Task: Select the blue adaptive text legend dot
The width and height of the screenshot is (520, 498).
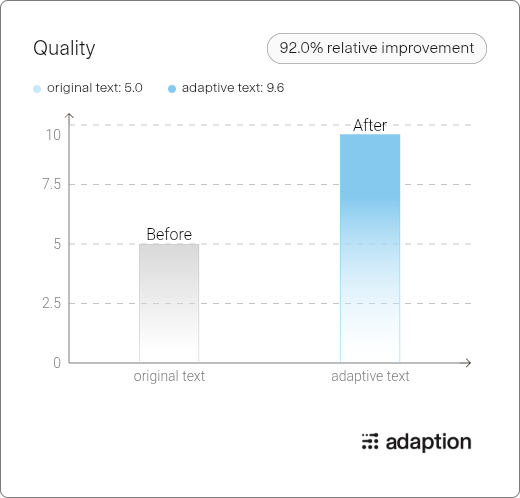Action: click(172, 89)
